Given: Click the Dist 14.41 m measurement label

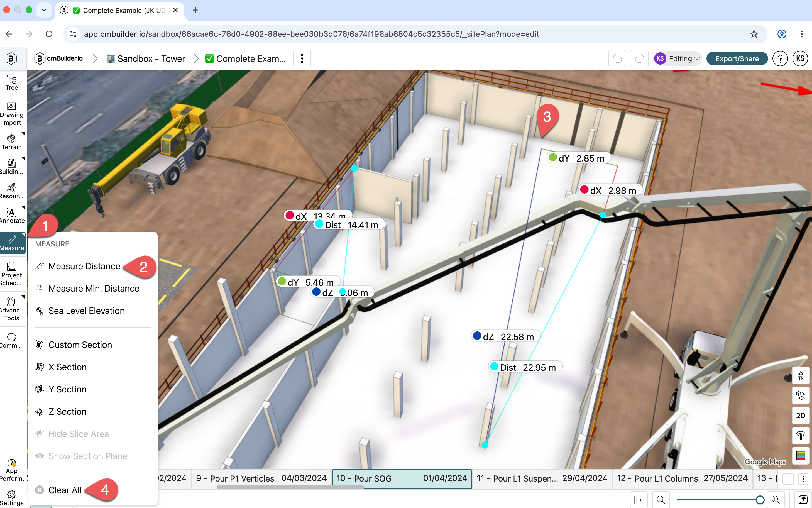Looking at the screenshot, I should 349,225.
